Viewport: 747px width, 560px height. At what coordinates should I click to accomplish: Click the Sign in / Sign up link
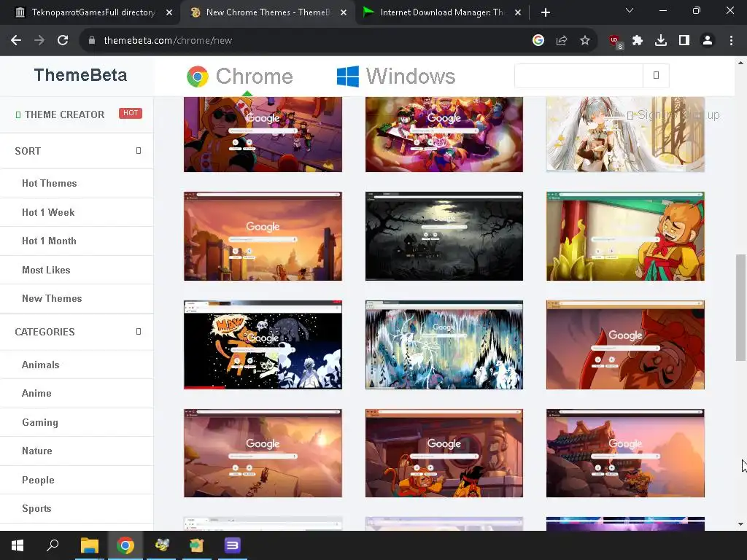coord(673,114)
